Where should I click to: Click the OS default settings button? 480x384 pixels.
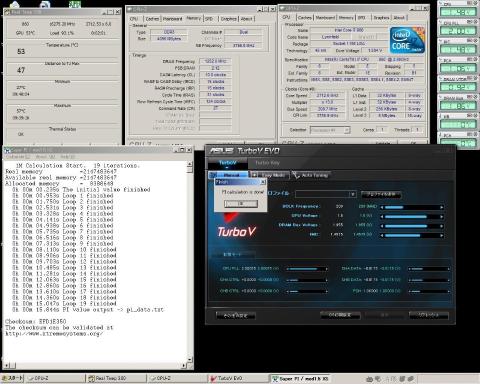point(340,315)
